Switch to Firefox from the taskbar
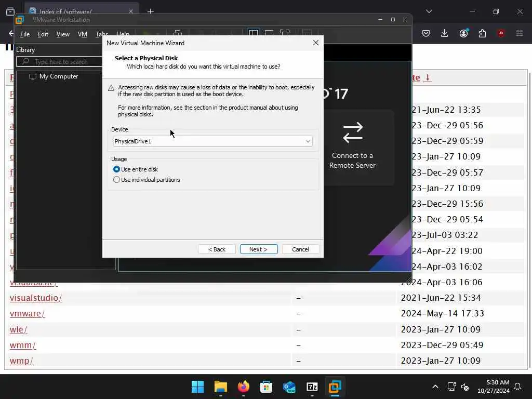532x399 pixels. coord(243,387)
